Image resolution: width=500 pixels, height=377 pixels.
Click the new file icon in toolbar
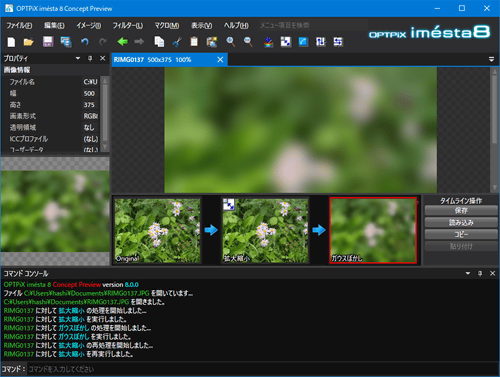(11, 42)
